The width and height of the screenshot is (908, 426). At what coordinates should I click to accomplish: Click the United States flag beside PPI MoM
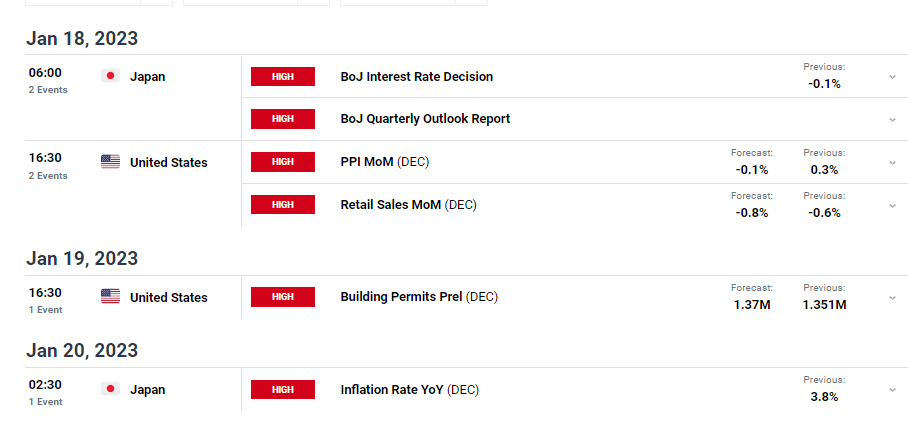coord(110,162)
